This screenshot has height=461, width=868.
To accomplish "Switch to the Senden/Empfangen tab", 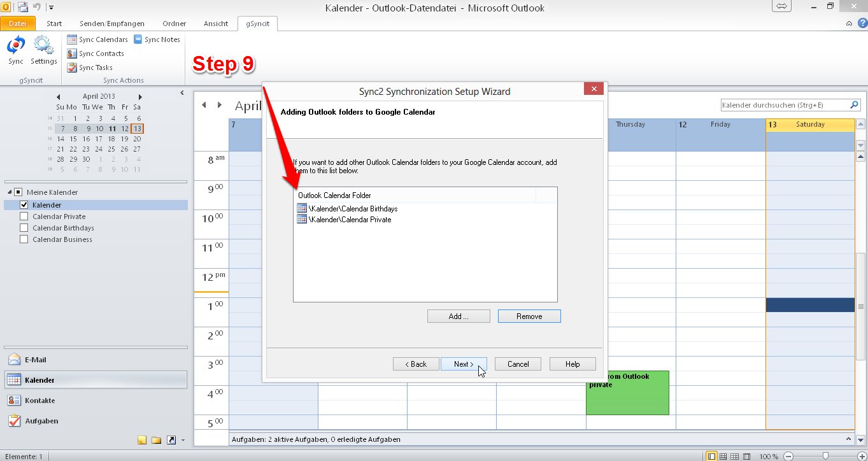I will 111,24.
